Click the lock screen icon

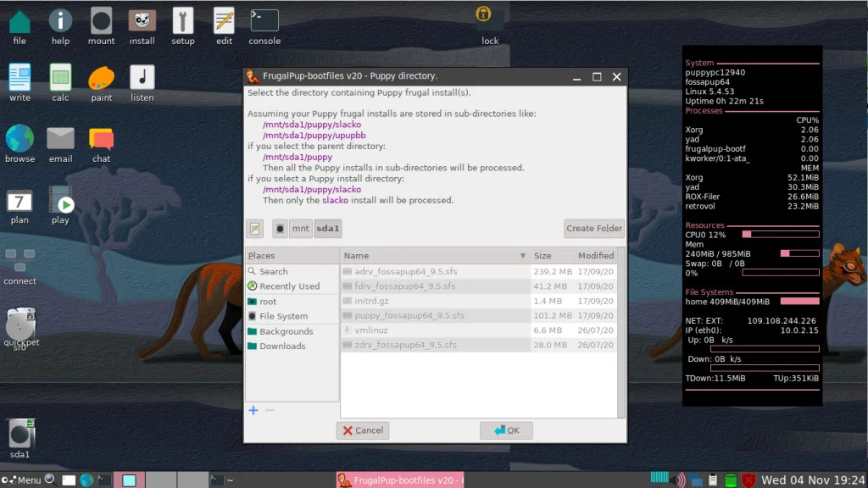click(x=489, y=25)
